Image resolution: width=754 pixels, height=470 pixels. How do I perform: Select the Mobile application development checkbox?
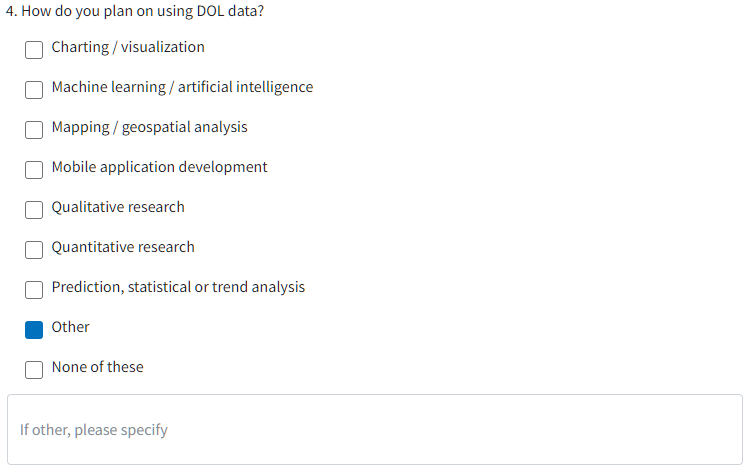(34, 169)
